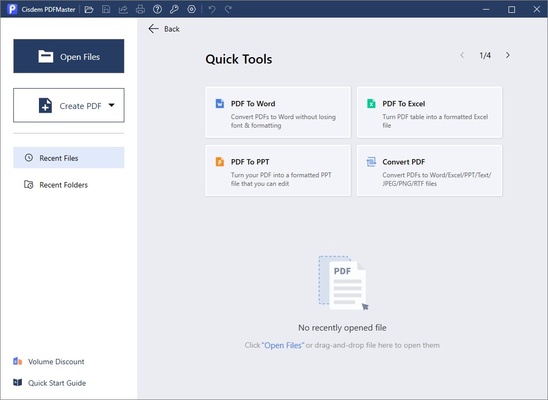Click the Back arrow
The image size is (548, 400).
click(x=153, y=29)
